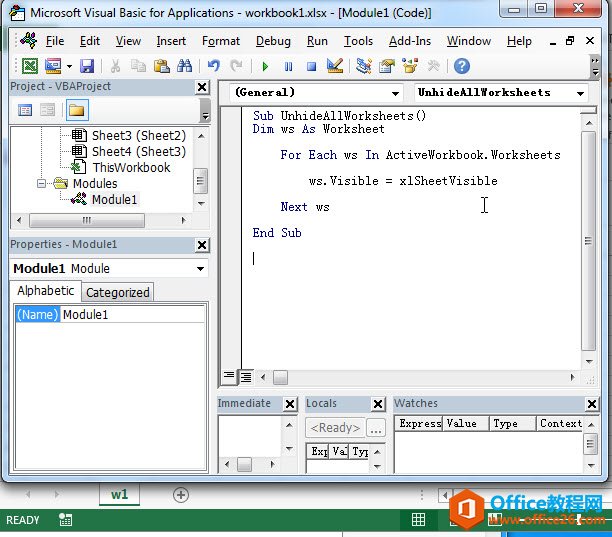Click the Redo arrow icon
Viewport: 612px width, 537px height.
click(x=236, y=66)
